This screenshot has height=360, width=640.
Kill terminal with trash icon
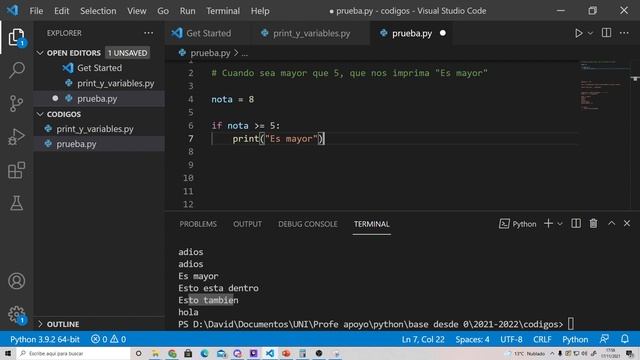(x=593, y=224)
